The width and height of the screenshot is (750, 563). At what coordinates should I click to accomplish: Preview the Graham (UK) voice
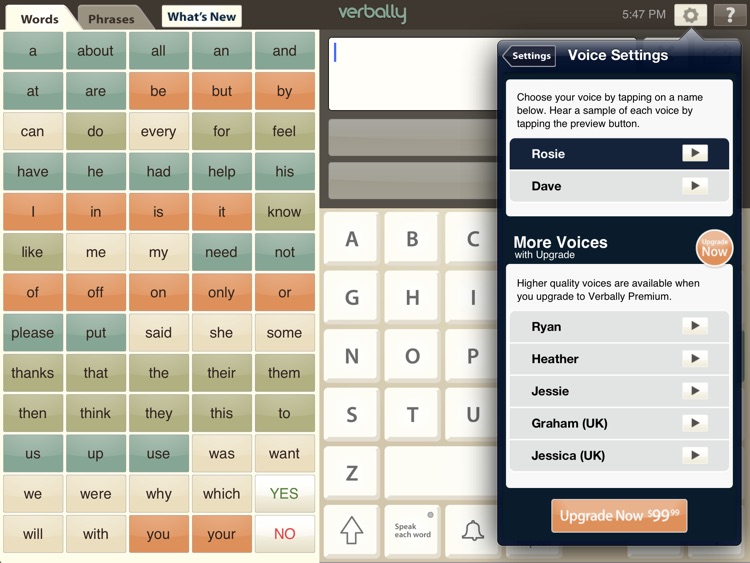695,423
